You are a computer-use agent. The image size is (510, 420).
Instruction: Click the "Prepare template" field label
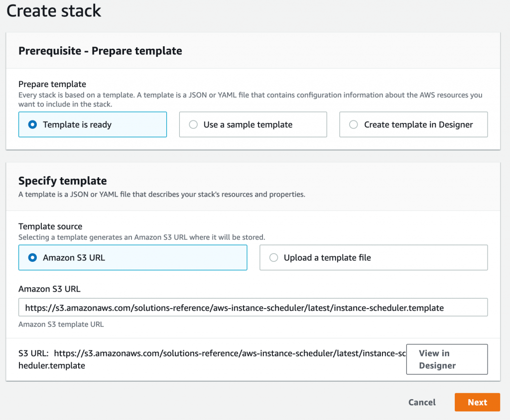point(52,84)
